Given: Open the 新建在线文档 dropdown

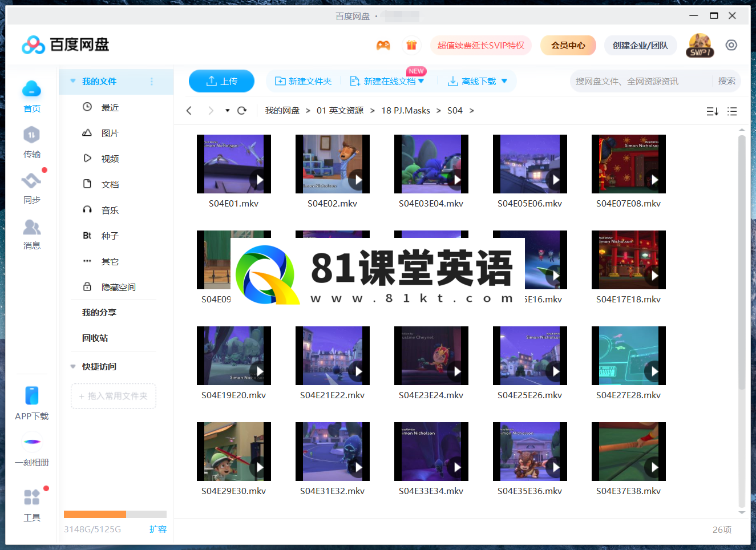Looking at the screenshot, I should click(421, 81).
